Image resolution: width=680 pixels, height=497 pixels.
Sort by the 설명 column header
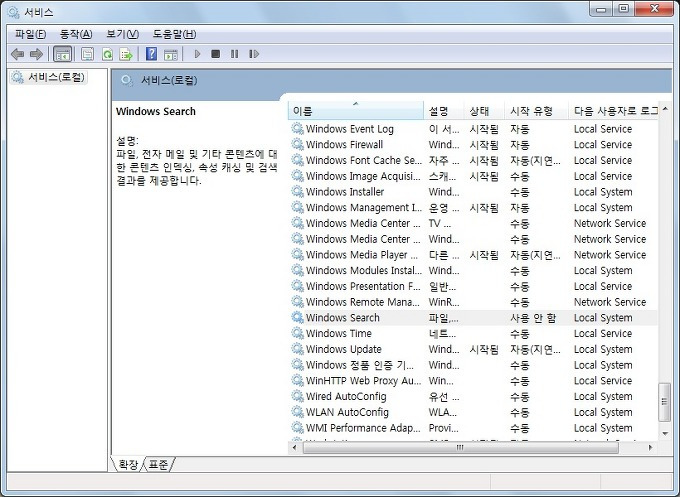coord(444,111)
